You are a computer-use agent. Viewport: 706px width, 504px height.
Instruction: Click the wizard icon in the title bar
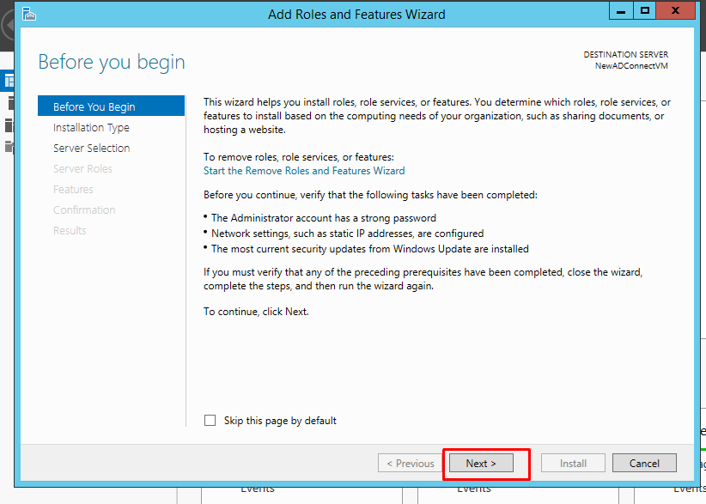[x=30, y=14]
